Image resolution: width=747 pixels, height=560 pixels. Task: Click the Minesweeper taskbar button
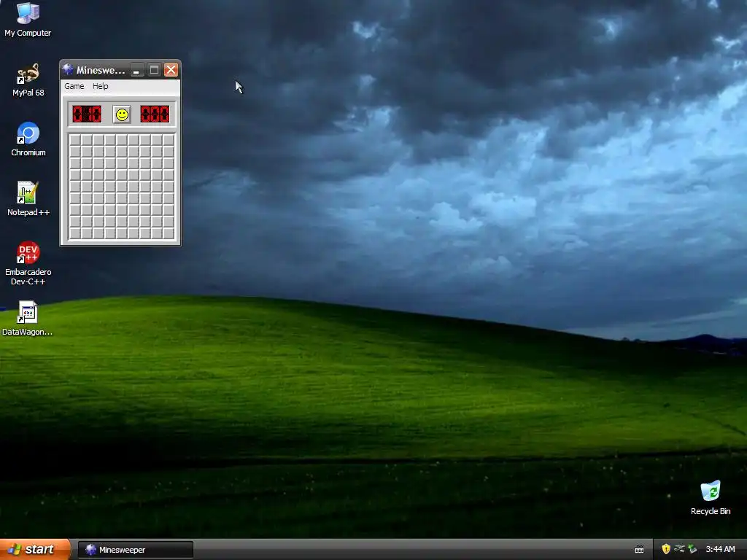coord(136,550)
